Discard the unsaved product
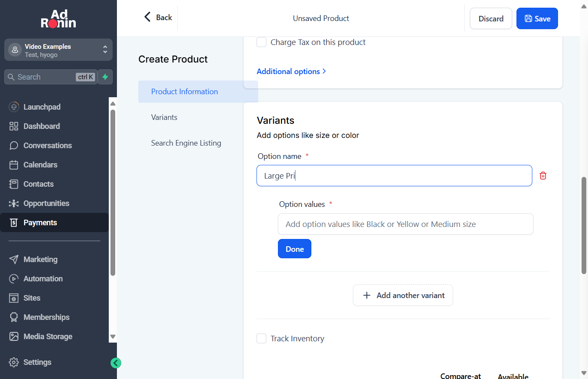 click(x=491, y=18)
